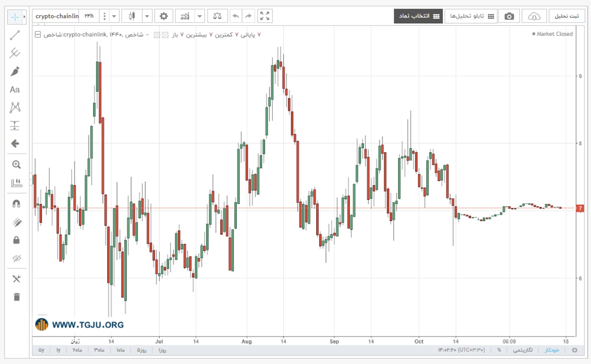Select the XABCD pattern tool
Viewport: 591px width, 364px height.
click(x=15, y=107)
